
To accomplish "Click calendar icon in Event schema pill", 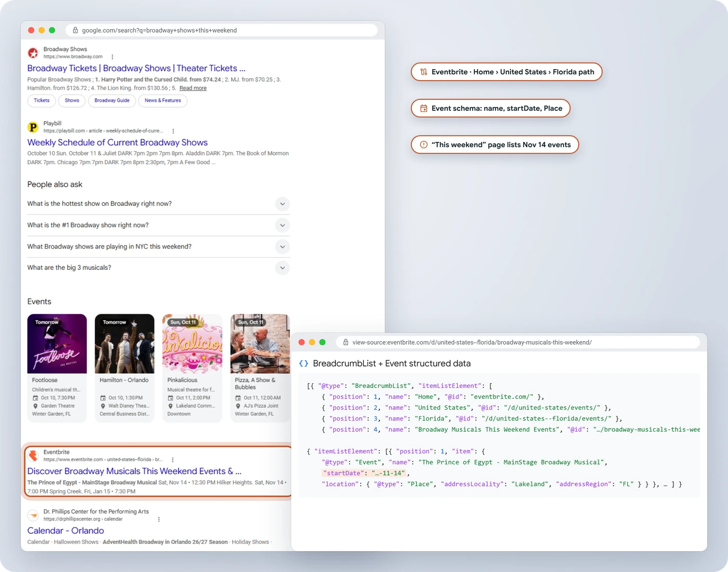I will pos(424,108).
